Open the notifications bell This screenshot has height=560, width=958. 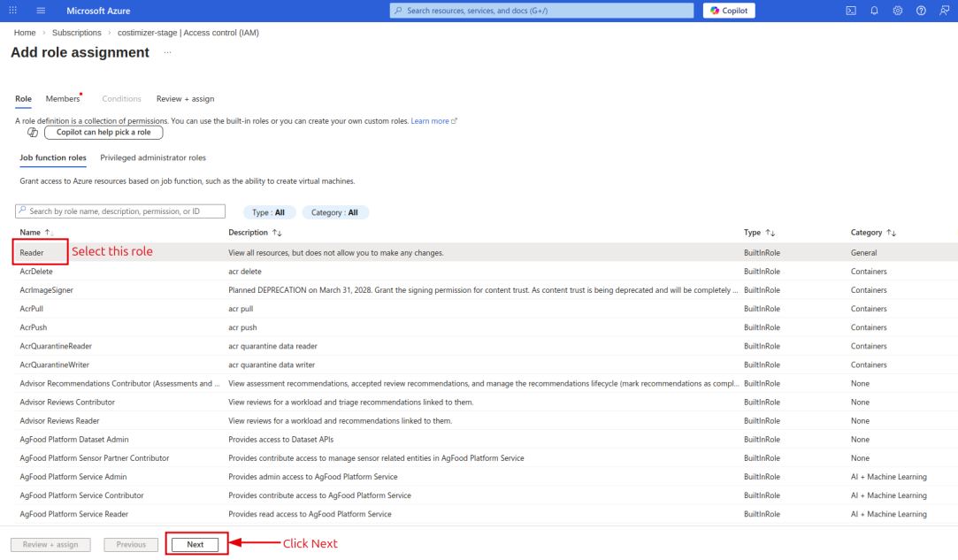[x=874, y=11]
